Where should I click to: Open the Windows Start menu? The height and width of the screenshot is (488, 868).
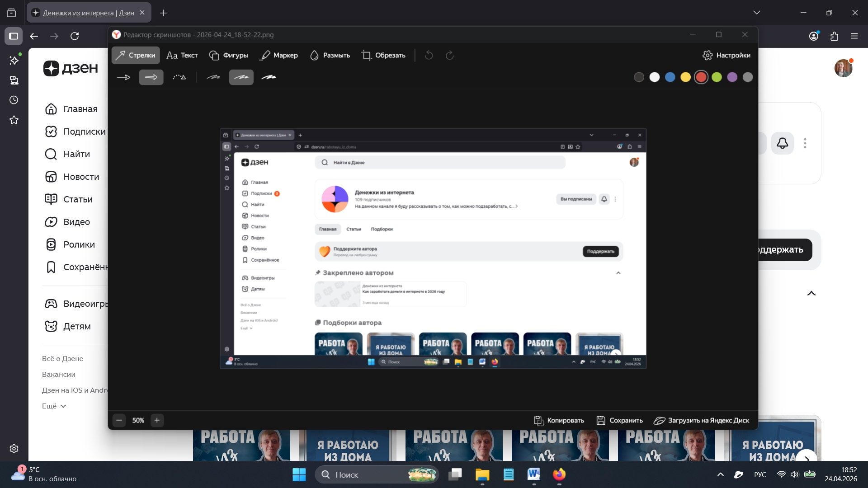299,474
